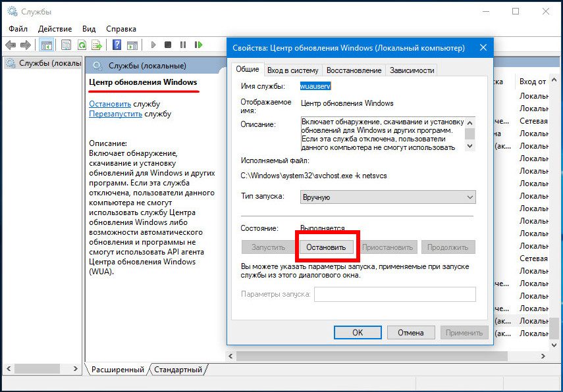Screen dimensions: 563x392
Task: Open Help via the blue question-mark icon
Action: 117,45
